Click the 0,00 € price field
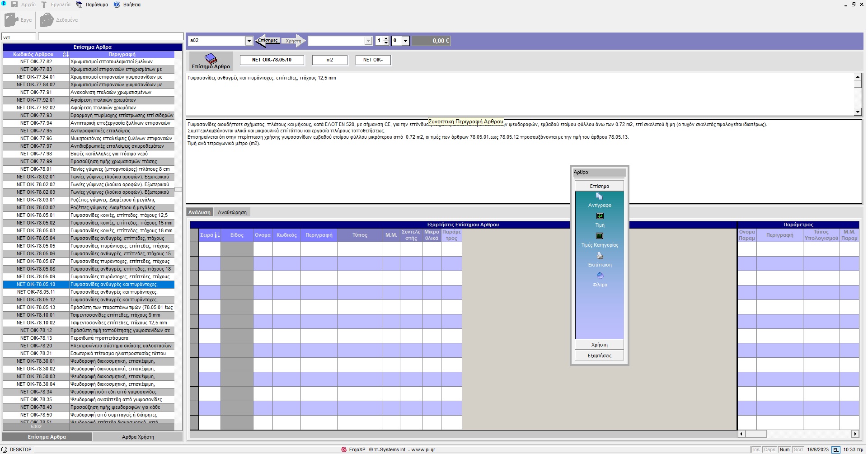The width and height of the screenshot is (868, 454). 431,41
